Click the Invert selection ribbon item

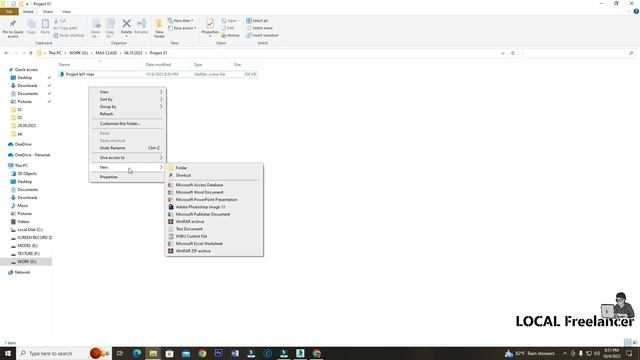[x=262, y=36]
